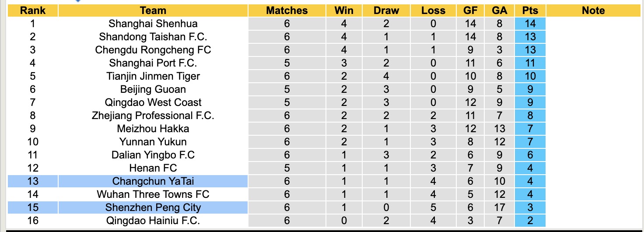The height and width of the screenshot is (232, 644).
Task: Click the Tianjin Jinmen Tiger team name
Action: [153, 76]
